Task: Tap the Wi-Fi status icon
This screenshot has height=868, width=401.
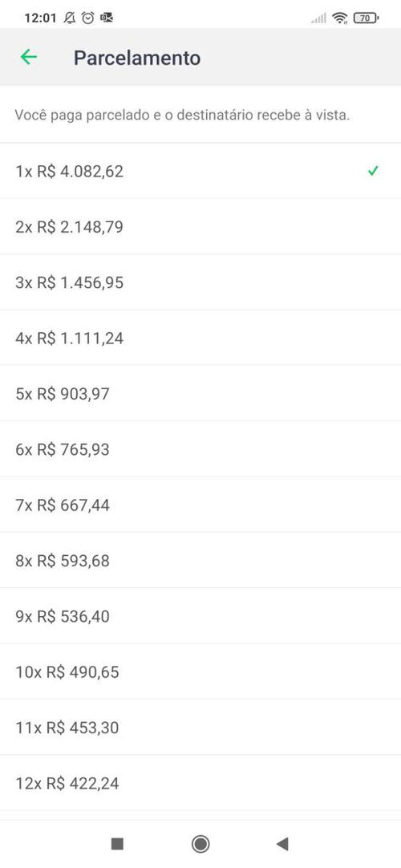Action: coord(339,18)
